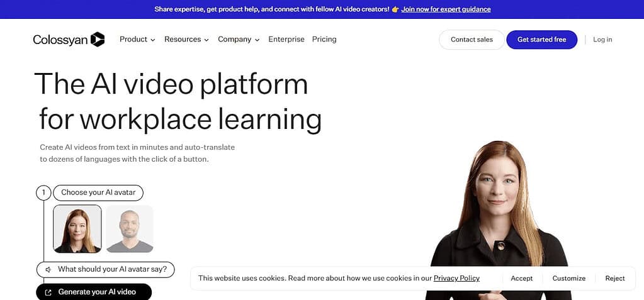644x300 pixels.
Task: Click the pointing hand emoji in banner
Action: coord(395,9)
